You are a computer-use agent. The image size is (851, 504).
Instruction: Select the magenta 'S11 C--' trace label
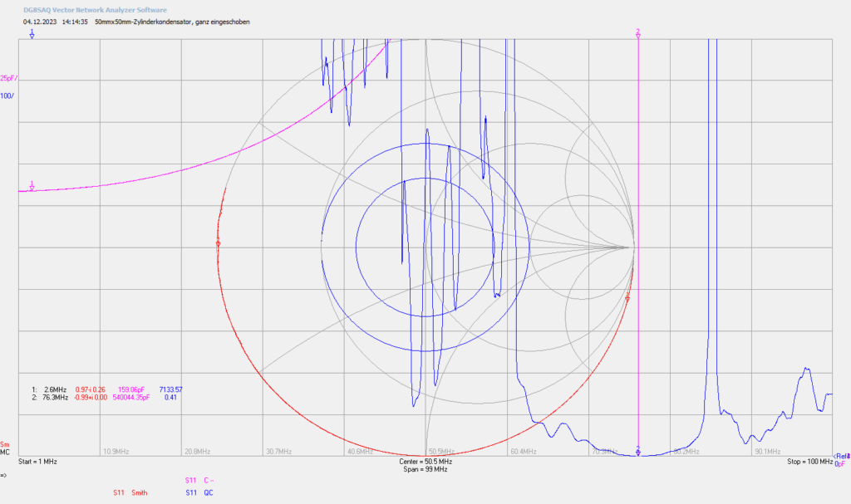coord(199,480)
